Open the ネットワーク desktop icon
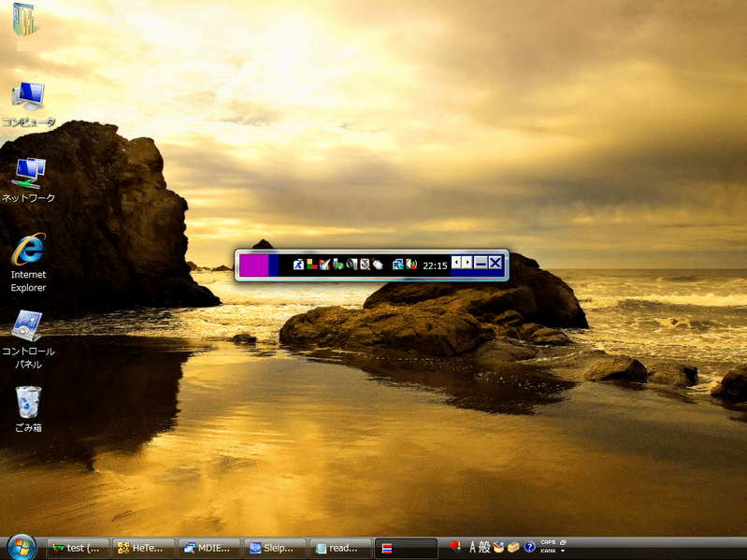This screenshot has width=747, height=560. [28, 173]
